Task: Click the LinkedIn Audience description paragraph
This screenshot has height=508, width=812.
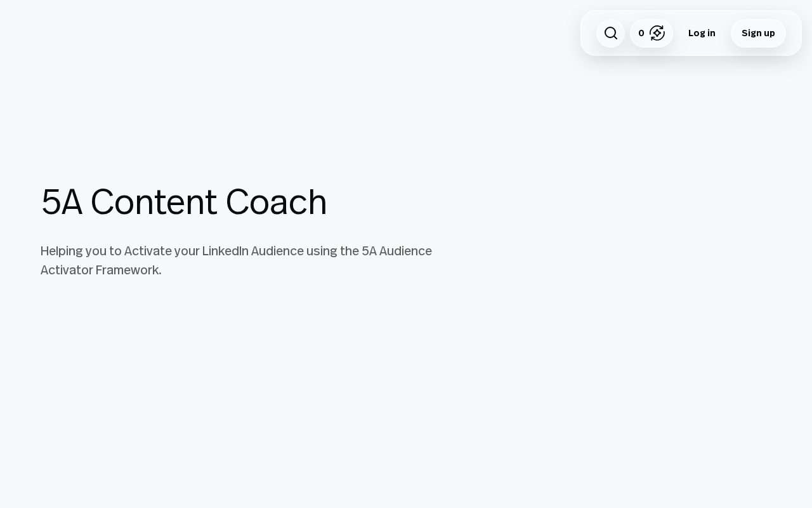Action: (236, 260)
